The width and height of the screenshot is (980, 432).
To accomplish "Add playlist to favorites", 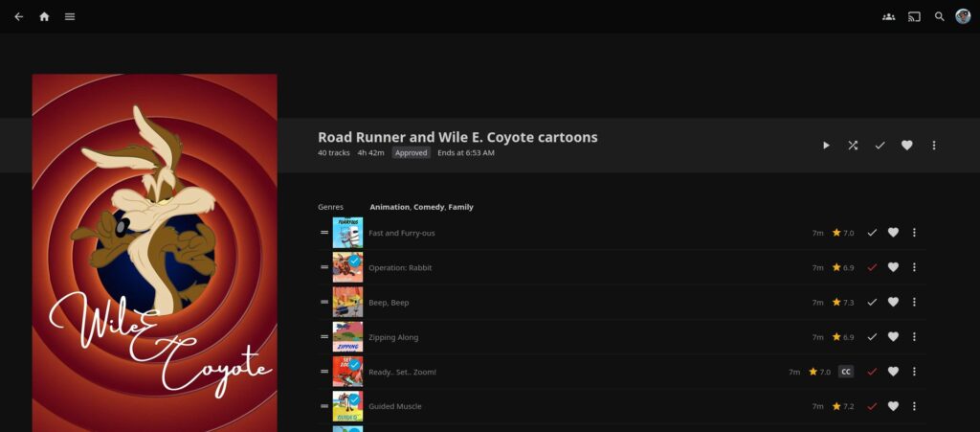I will [907, 145].
